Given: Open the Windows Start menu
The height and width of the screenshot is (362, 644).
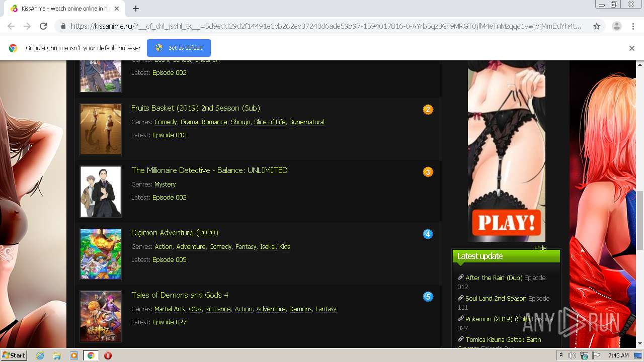Looking at the screenshot, I should coord(14,355).
